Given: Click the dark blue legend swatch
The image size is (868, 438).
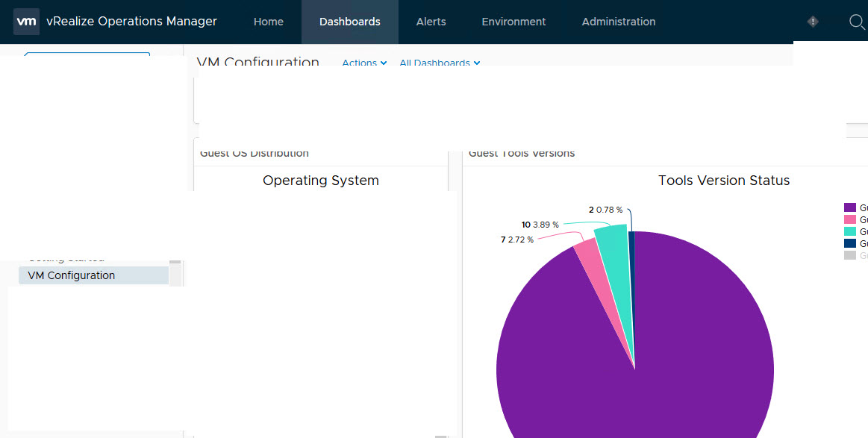Looking at the screenshot, I should [849, 243].
